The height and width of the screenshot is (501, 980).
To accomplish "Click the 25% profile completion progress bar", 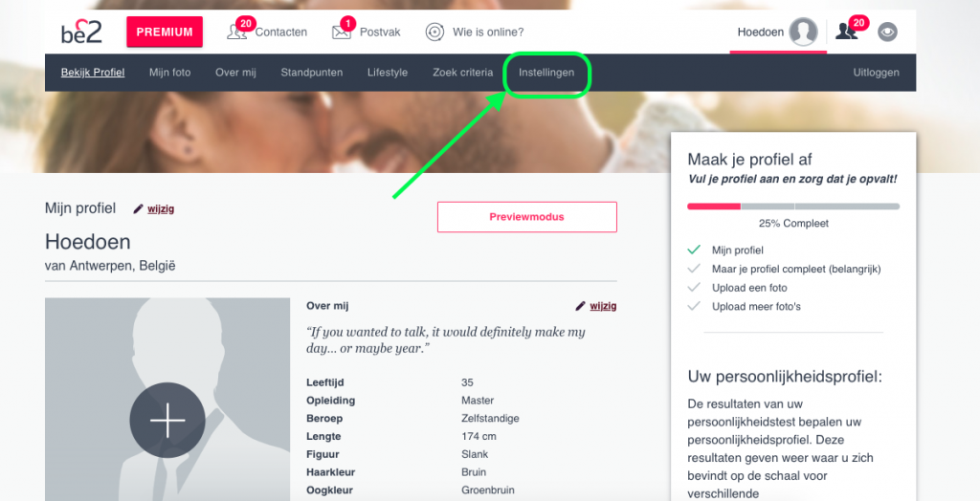I will [793, 207].
